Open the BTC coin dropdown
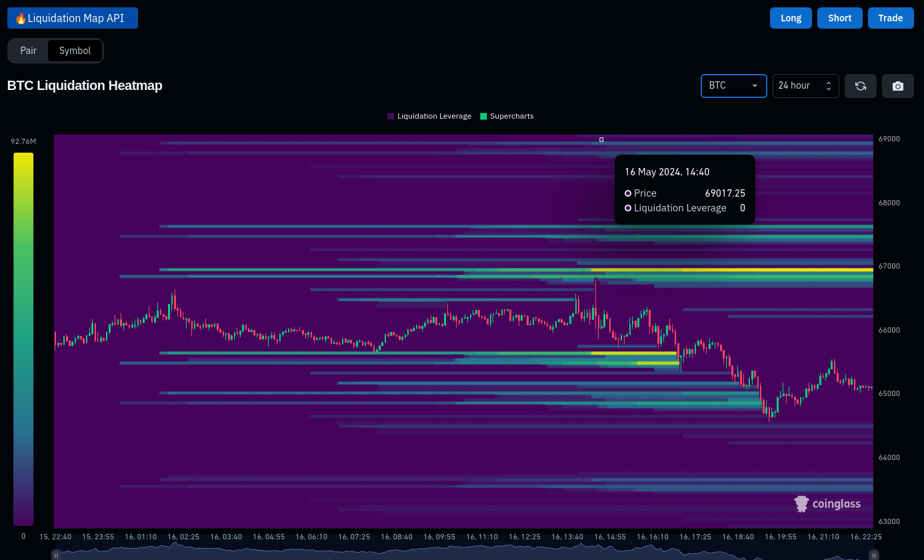 733,86
